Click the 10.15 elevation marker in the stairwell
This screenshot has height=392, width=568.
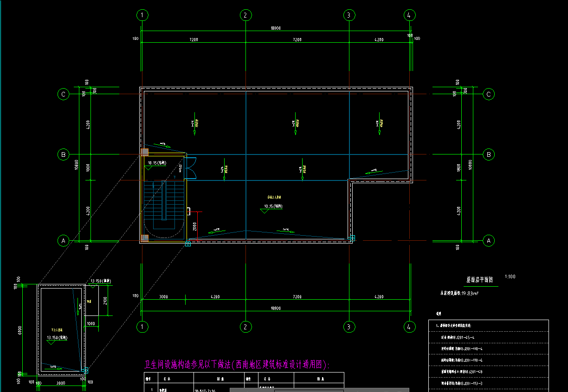(157, 163)
